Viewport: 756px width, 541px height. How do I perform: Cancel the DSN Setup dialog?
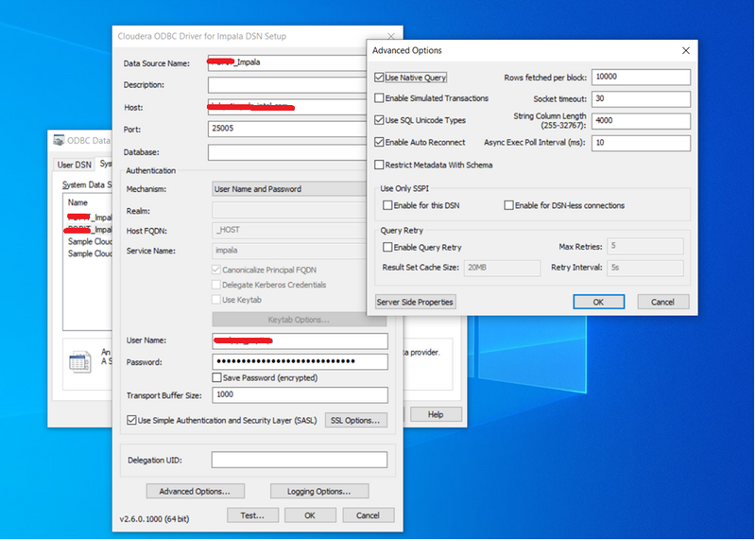pos(368,515)
